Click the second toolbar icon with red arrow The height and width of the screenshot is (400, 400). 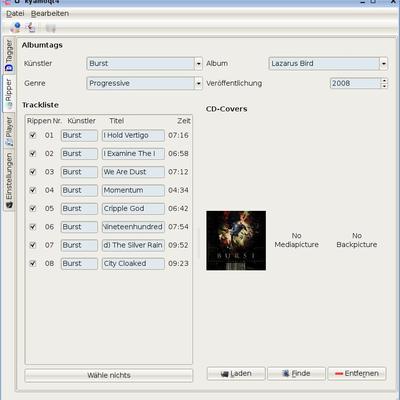pyautogui.click(x=31, y=27)
